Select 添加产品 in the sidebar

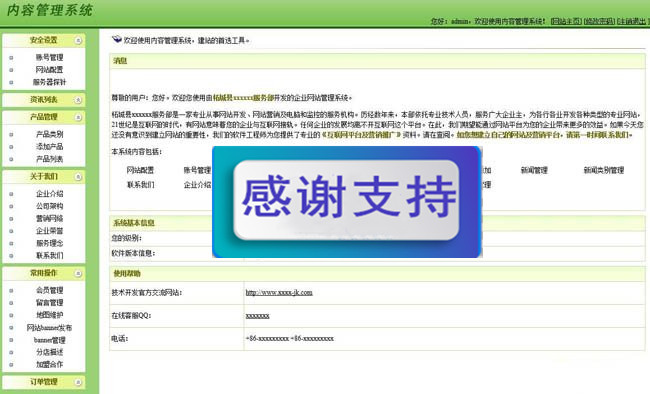49,146
